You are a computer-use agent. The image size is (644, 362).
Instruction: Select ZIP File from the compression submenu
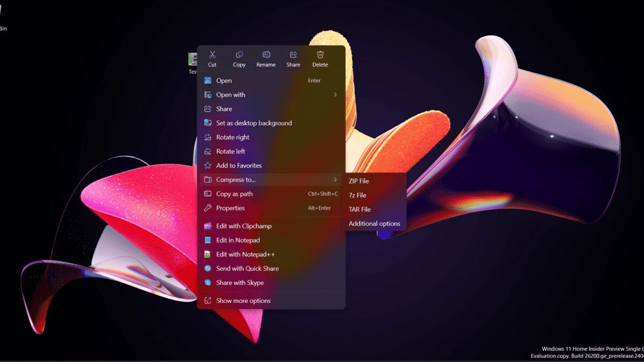click(x=358, y=181)
